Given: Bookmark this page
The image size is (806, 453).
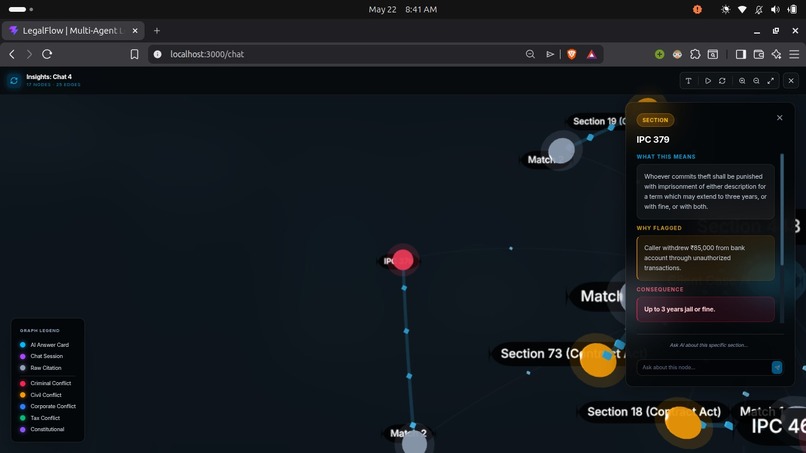Looking at the screenshot, I should point(134,54).
